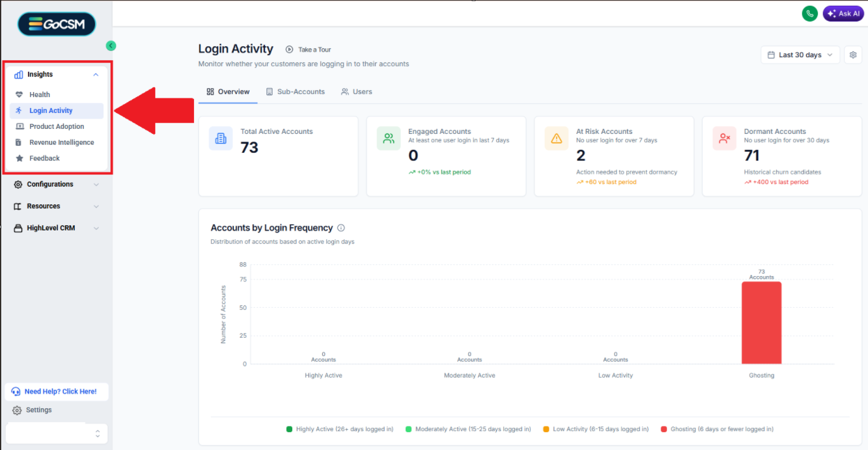This screenshot has width=868, height=450.
Task: Toggle Ghosting series in chart legend
Action: click(716, 429)
